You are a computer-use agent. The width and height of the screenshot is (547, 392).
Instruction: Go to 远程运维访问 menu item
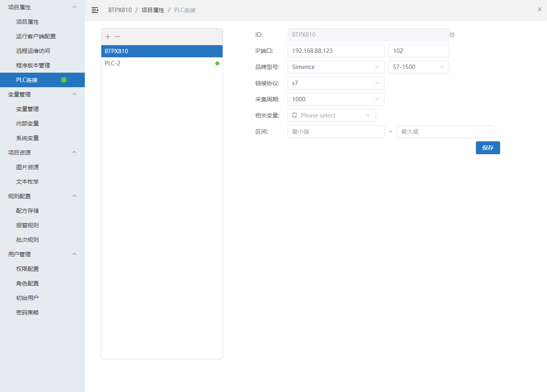[33, 51]
